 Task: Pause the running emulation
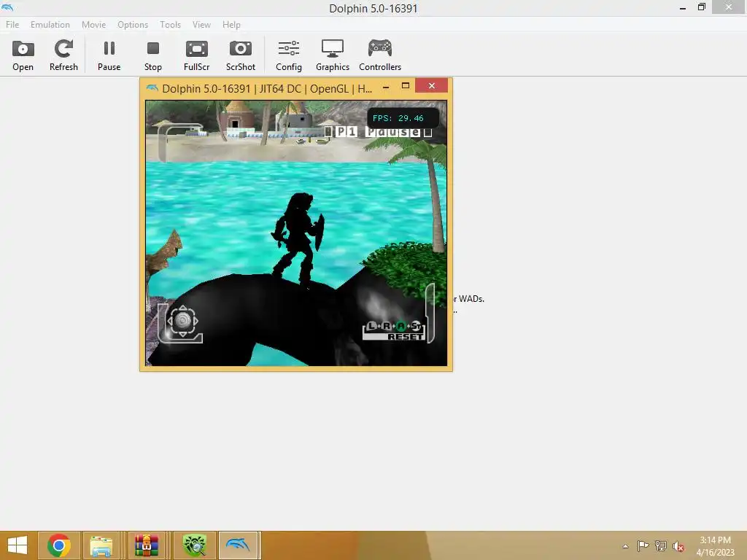click(109, 55)
